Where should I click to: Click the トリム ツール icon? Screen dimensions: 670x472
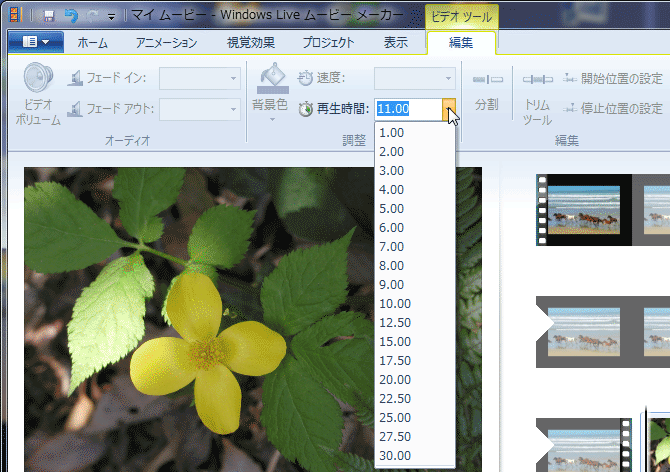point(537,79)
